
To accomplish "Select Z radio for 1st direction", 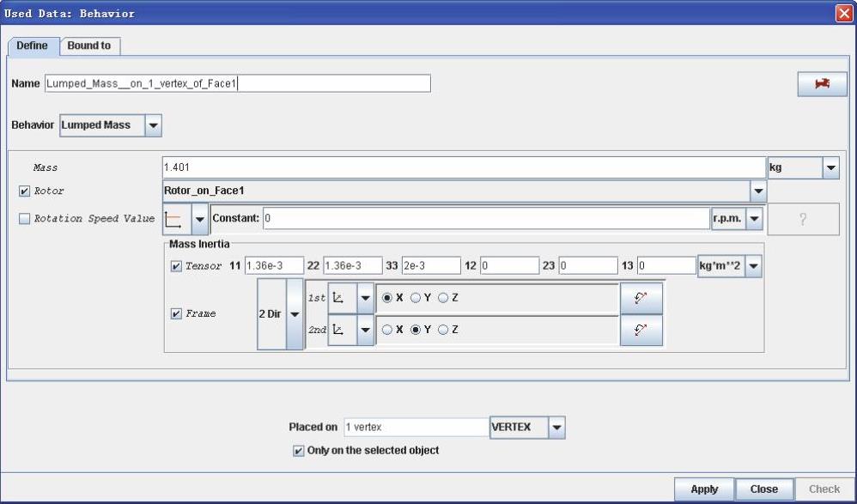I will 443,298.
